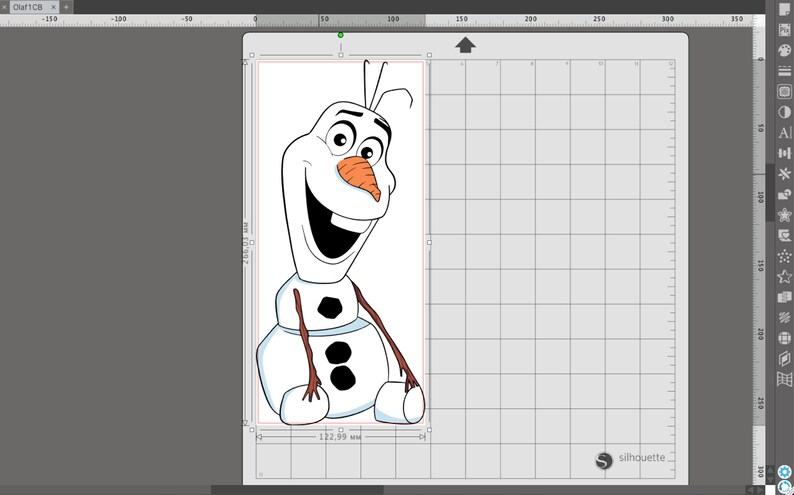Click the top-left selection resize handle

pyautogui.click(x=252, y=55)
